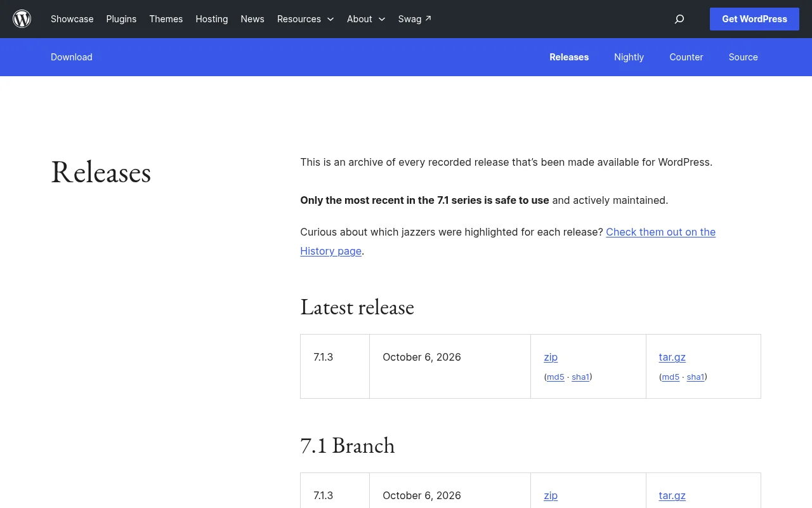This screenshot has width=812, height=508.
Task: Click the Latest release heading
Action: pyautogui.click(x=357, y=307)
